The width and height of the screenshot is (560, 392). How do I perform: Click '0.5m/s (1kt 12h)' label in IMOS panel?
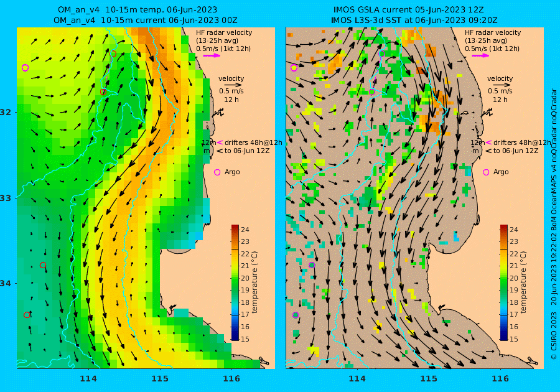pos(492,49)
